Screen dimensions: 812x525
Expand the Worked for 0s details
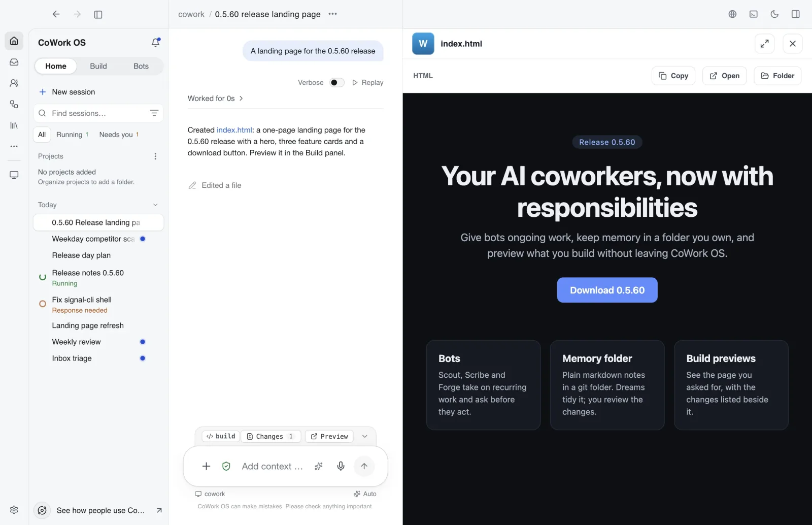coord(216,99)
